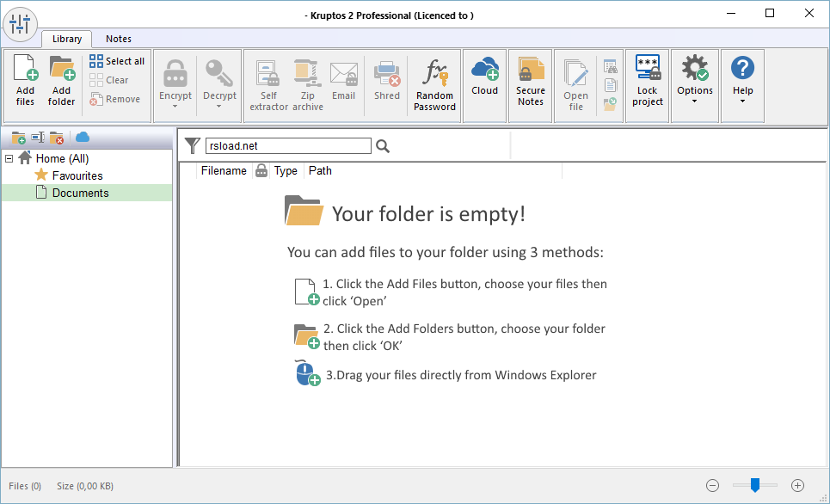The height and width of the screenshot is (504, 830).
Task: Open the round application menu button
Action: click(20, 24)
